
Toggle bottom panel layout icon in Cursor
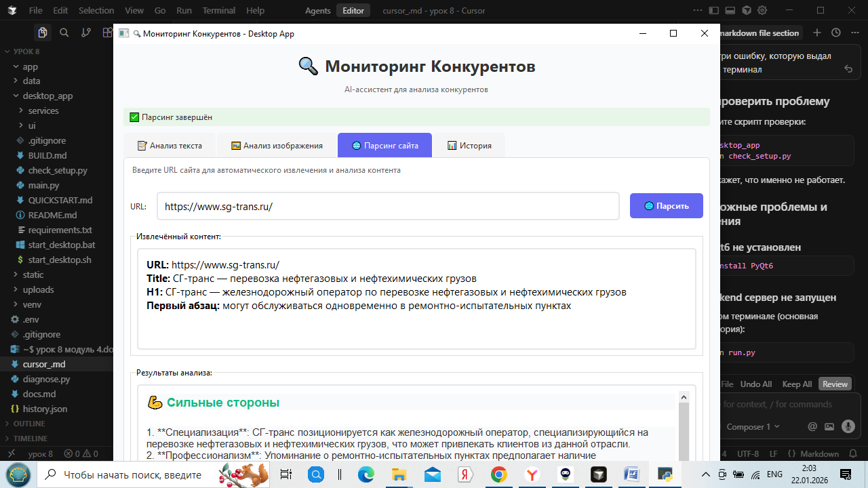click(730, 10)
